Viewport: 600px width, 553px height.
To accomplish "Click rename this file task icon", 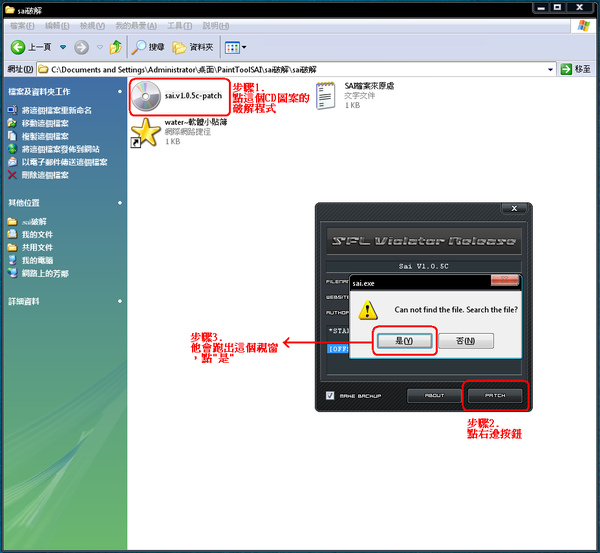I will click(x=12, y=110).
